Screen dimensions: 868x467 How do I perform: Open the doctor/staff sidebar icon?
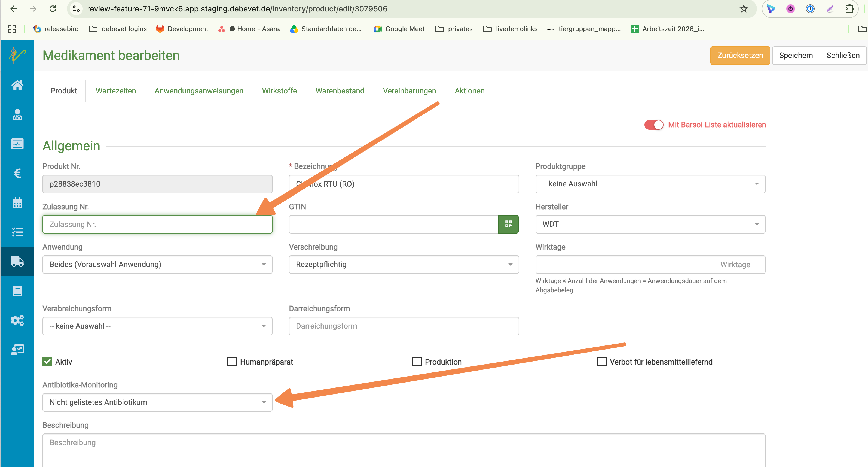[x=17, y=115]
